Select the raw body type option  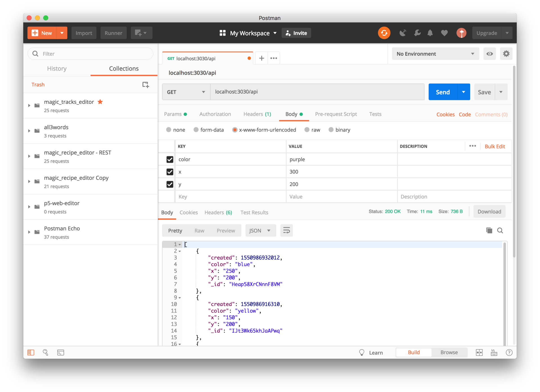coord(307,130)
